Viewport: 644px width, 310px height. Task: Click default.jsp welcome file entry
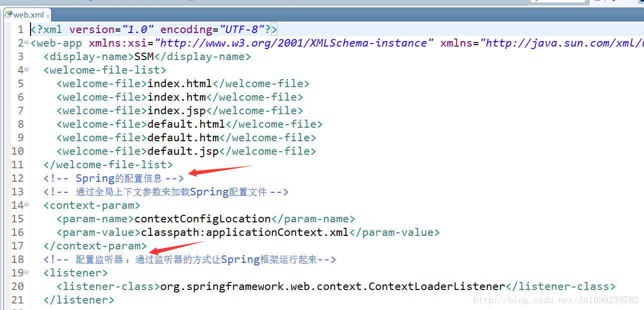183,151
